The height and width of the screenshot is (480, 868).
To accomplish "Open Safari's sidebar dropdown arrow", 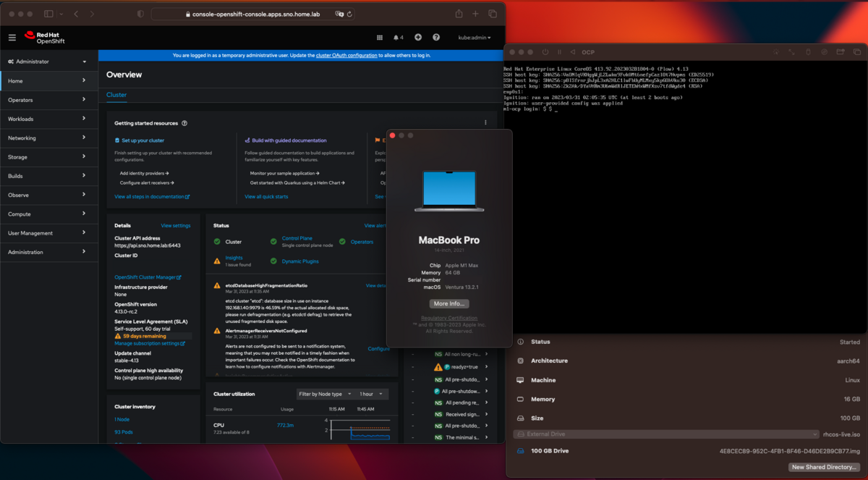I will coord(62,14).
